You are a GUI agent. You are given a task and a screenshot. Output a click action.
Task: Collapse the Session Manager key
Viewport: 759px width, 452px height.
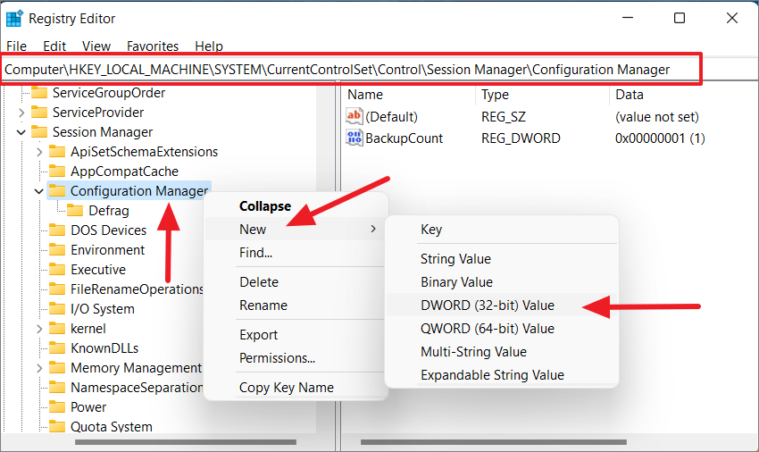pos(21,132)
